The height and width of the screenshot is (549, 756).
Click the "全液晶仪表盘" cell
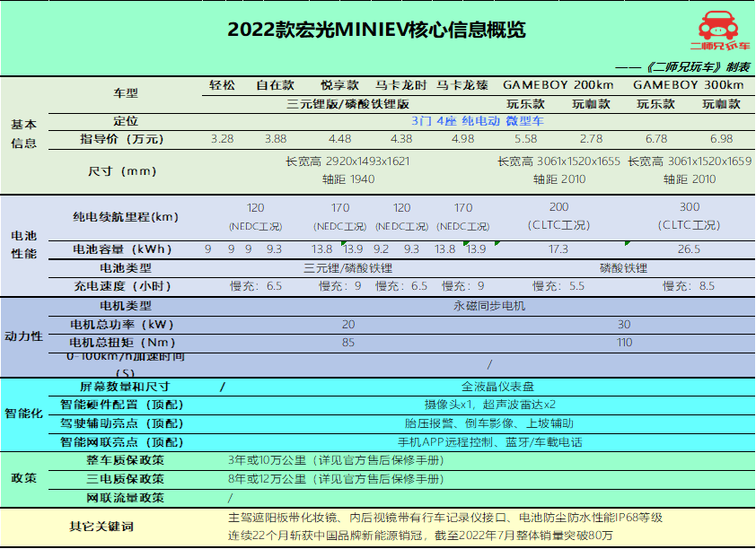pyautogui.click(x=497, y=387)
